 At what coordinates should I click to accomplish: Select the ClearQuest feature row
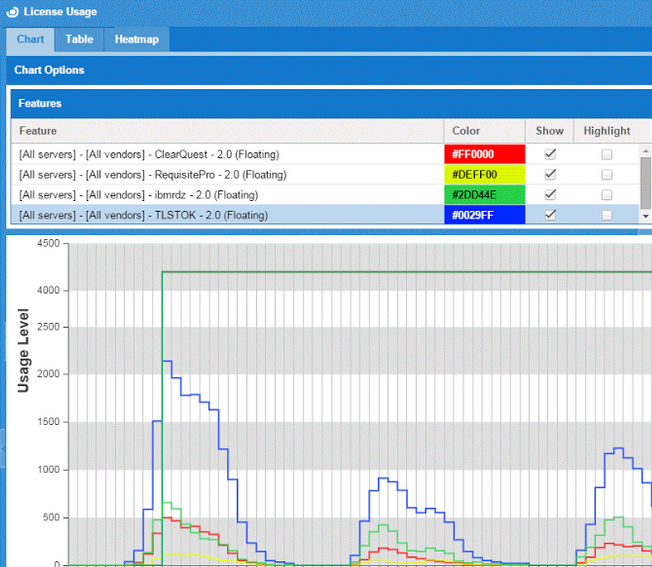149,155
